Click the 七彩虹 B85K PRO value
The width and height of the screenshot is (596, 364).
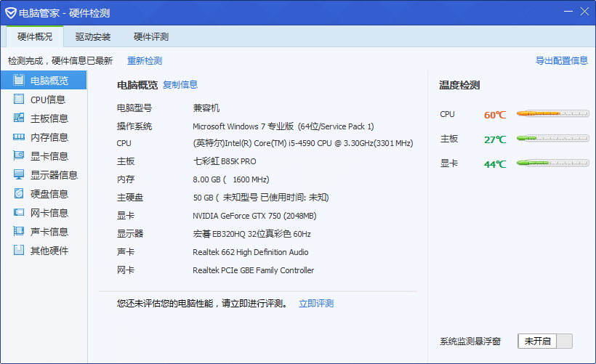click(225, 161)
